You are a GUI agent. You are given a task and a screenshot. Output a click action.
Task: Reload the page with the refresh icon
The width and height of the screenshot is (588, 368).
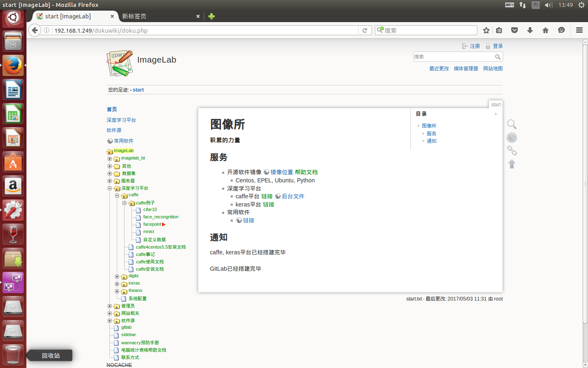365,30
